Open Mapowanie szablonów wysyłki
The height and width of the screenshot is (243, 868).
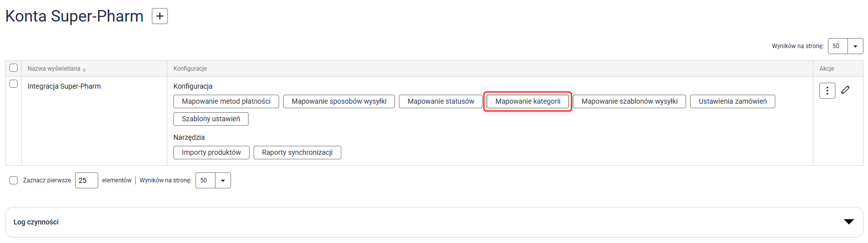pos(629,102)
